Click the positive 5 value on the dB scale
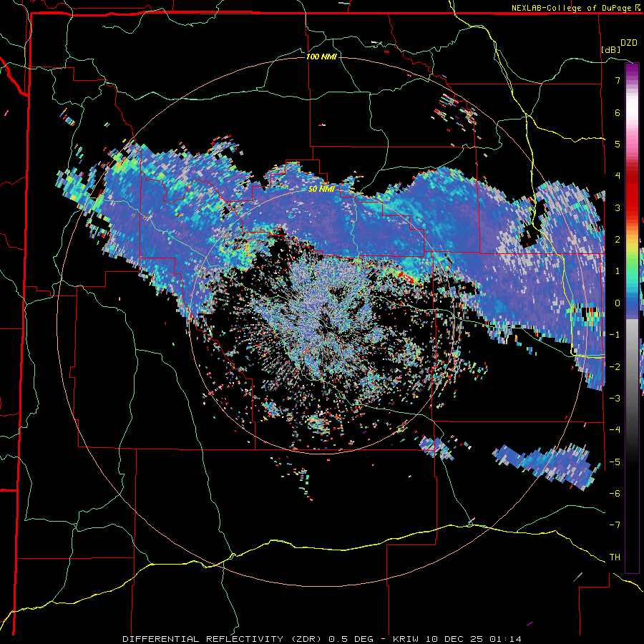The width and height of the screenshot is (644, 644). [618, 144]
